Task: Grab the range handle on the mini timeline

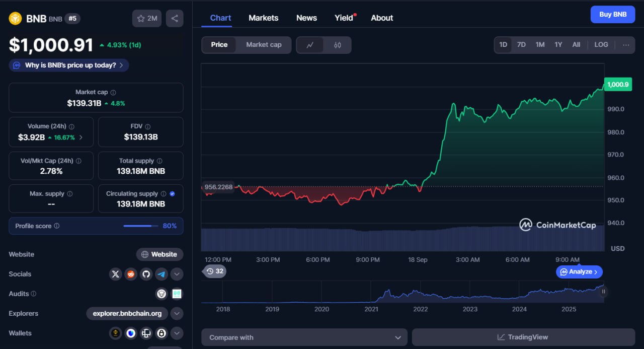Action: tap(603, 292)
